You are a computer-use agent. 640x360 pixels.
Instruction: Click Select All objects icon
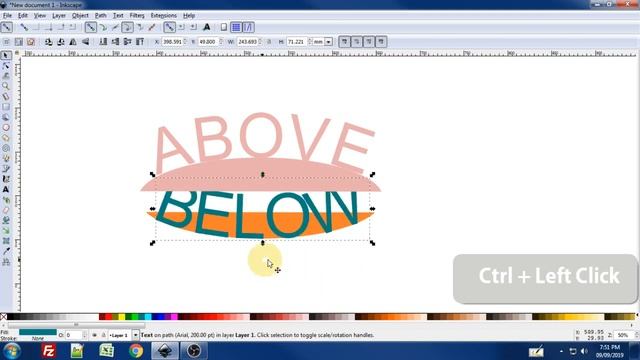pyautogui.click(x=6, y=42)
